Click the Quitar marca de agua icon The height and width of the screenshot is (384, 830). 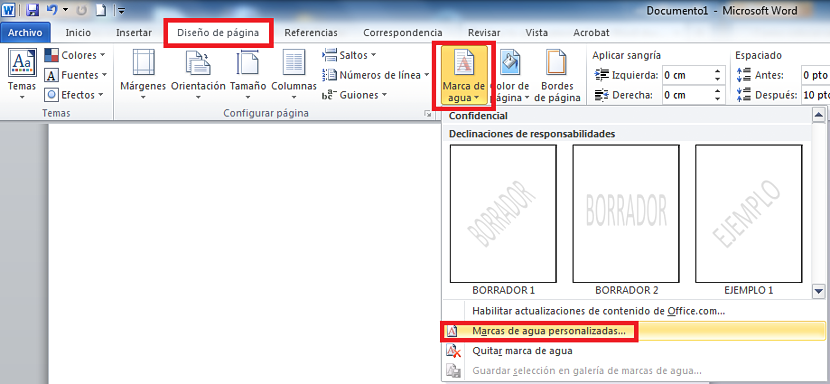click(452, 351)
